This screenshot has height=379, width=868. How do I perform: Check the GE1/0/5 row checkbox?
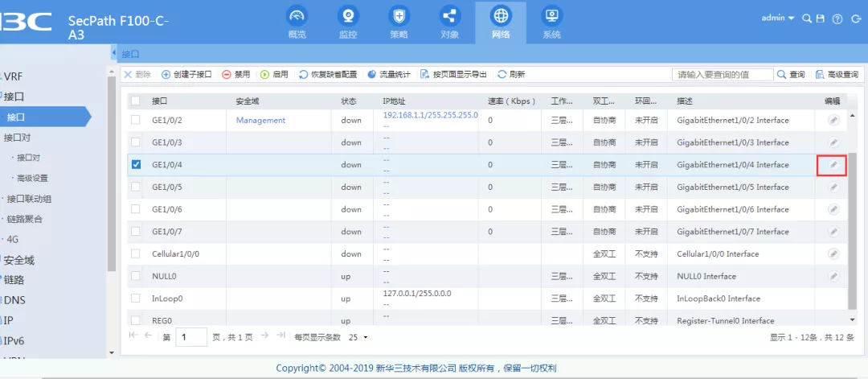[136, 187]
